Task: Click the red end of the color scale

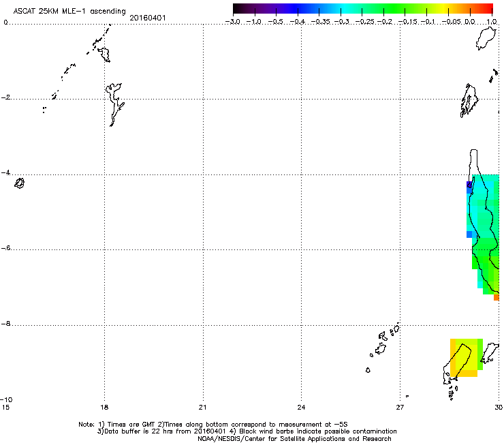Action: [487, 9]
